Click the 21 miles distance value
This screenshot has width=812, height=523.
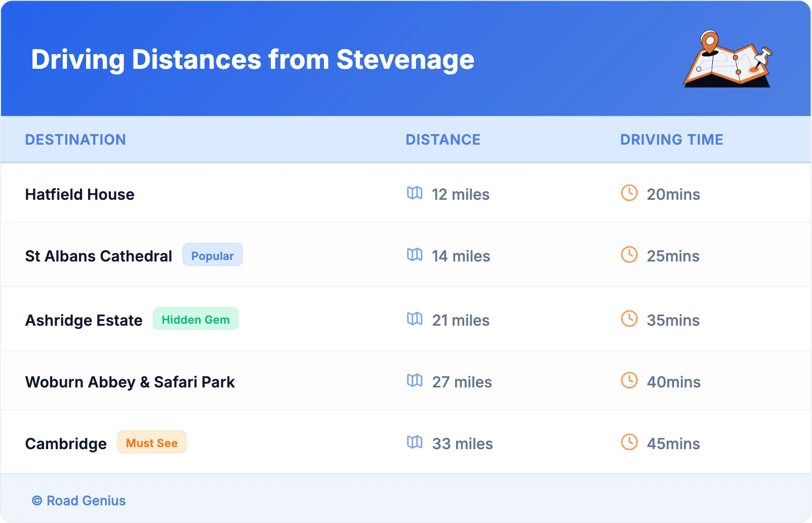[461, 320]
